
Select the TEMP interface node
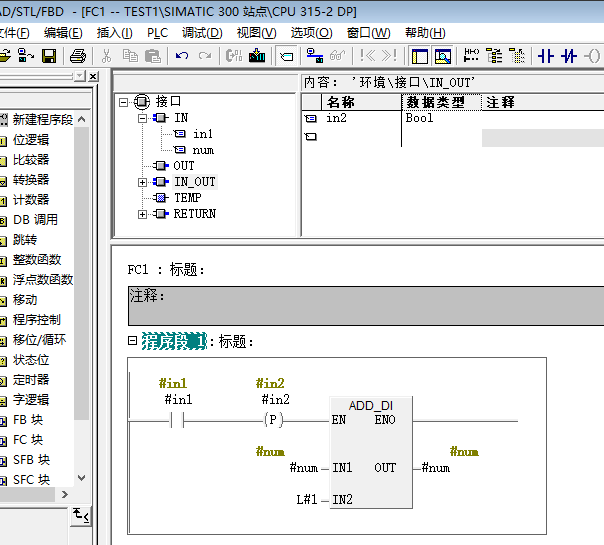[188, 198]
